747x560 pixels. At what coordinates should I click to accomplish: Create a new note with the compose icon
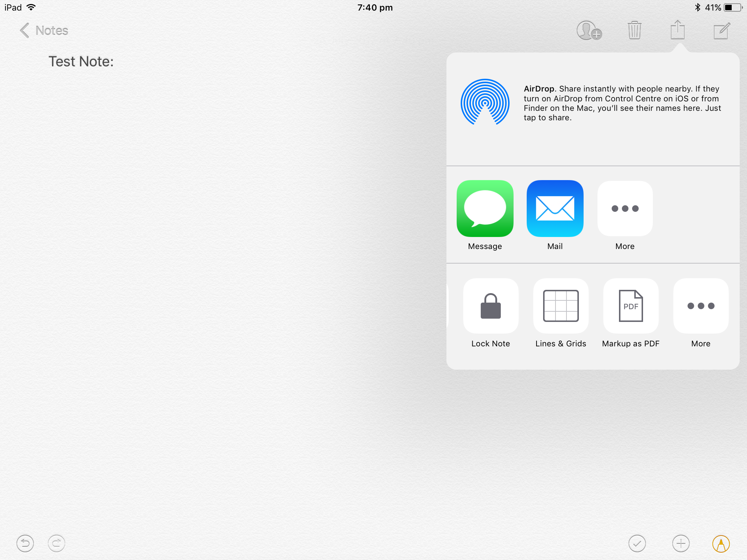721,31
